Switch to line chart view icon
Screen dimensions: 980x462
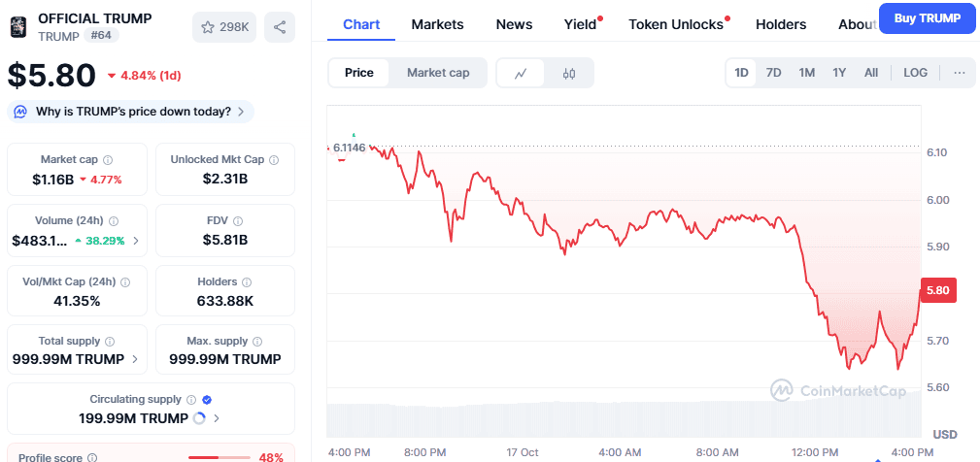pyautogui.click(x=521, y=73)
